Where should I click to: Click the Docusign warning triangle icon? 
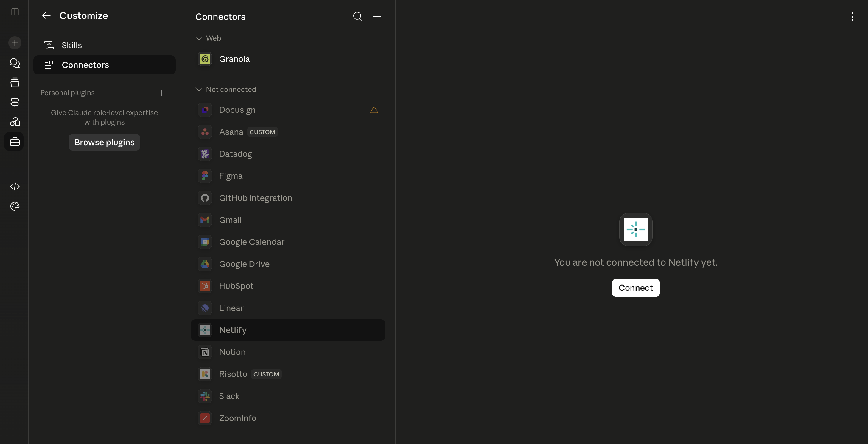pyautogui.click(x=374, y=110)
